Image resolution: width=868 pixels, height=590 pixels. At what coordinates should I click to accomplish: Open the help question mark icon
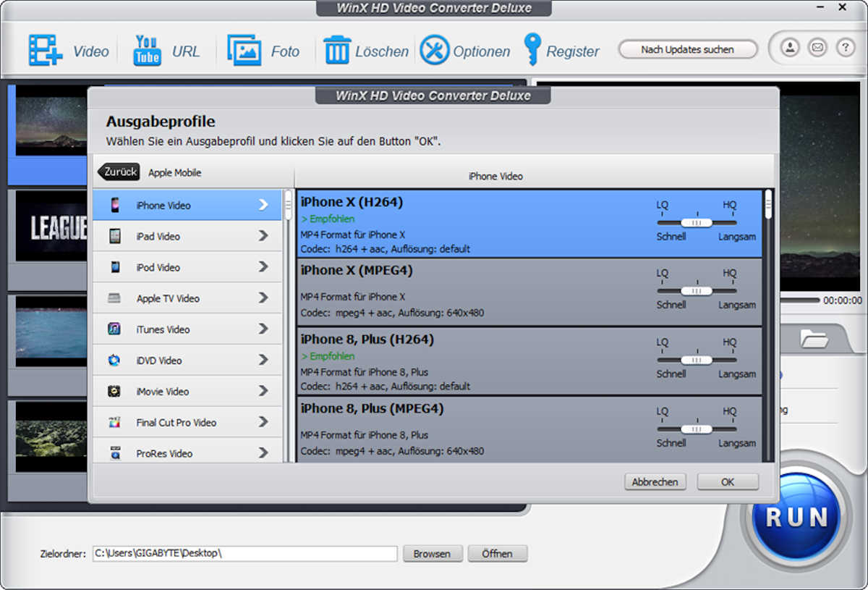coord(845,48)
